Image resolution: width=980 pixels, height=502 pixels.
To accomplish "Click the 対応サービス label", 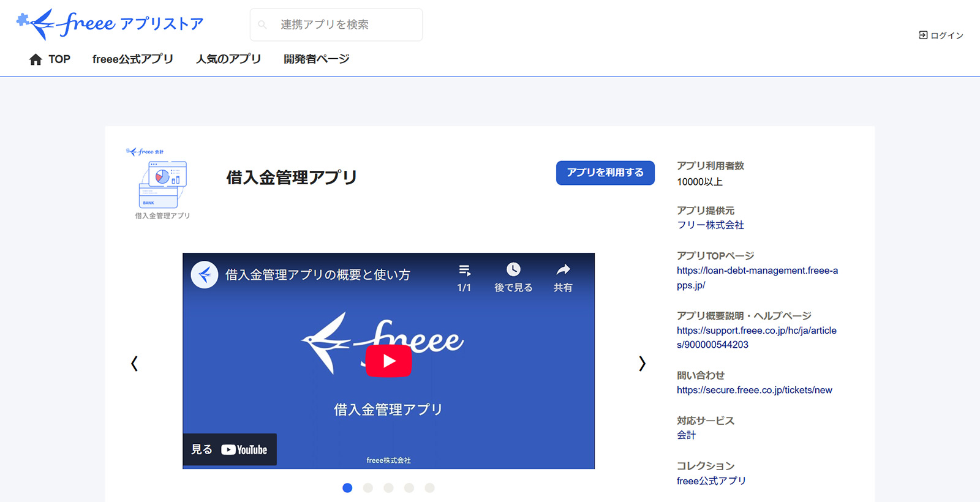I will [x=706, y=421].
